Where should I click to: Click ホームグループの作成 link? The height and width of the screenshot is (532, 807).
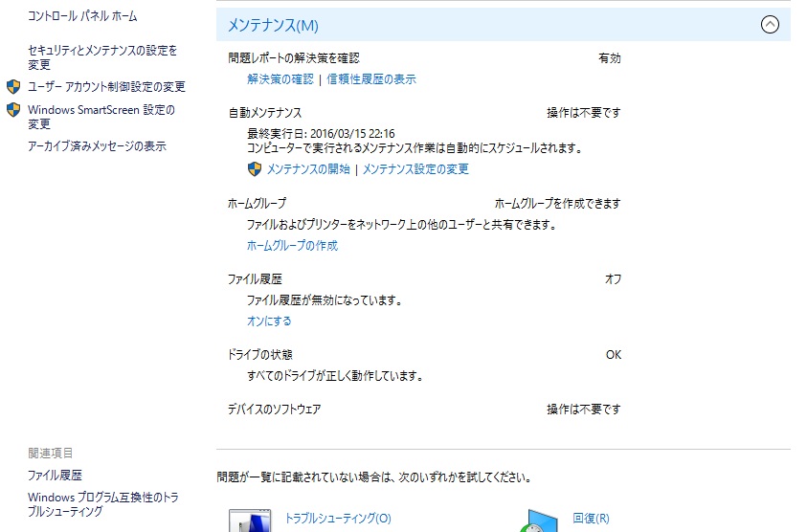(292, 246)
